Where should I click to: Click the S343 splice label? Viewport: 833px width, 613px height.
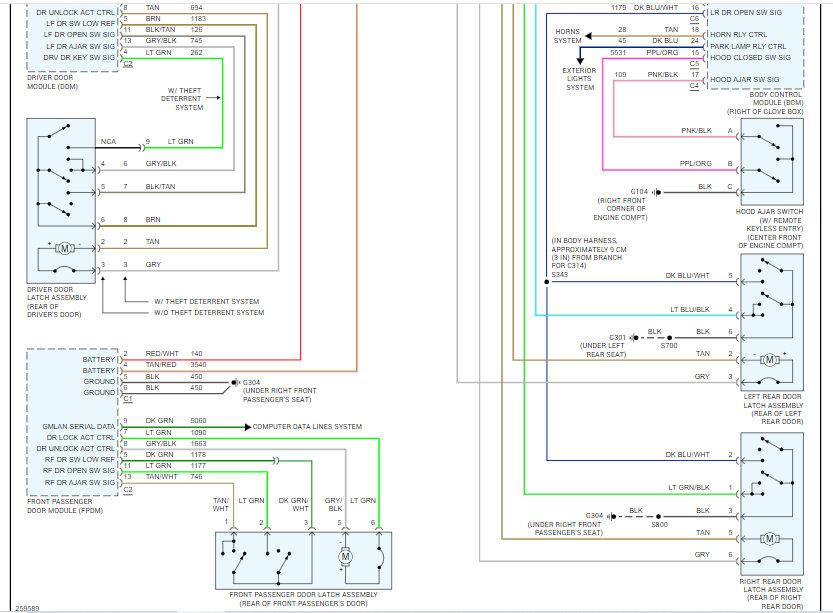559,275
